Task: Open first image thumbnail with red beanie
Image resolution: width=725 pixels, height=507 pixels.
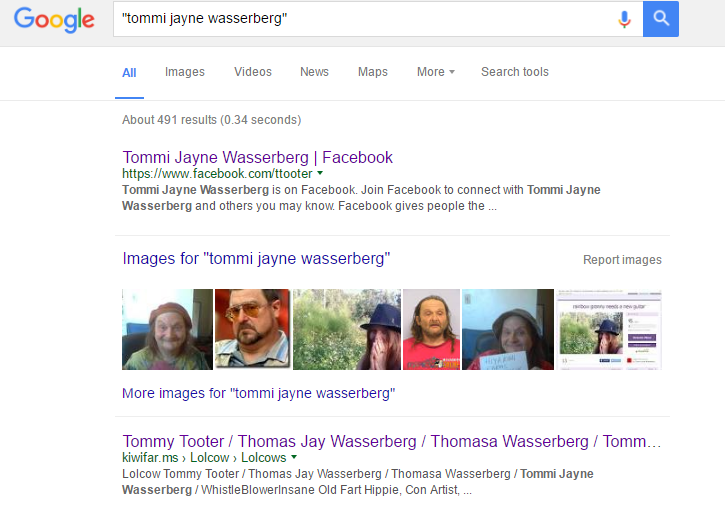Action: click(167, 330)
